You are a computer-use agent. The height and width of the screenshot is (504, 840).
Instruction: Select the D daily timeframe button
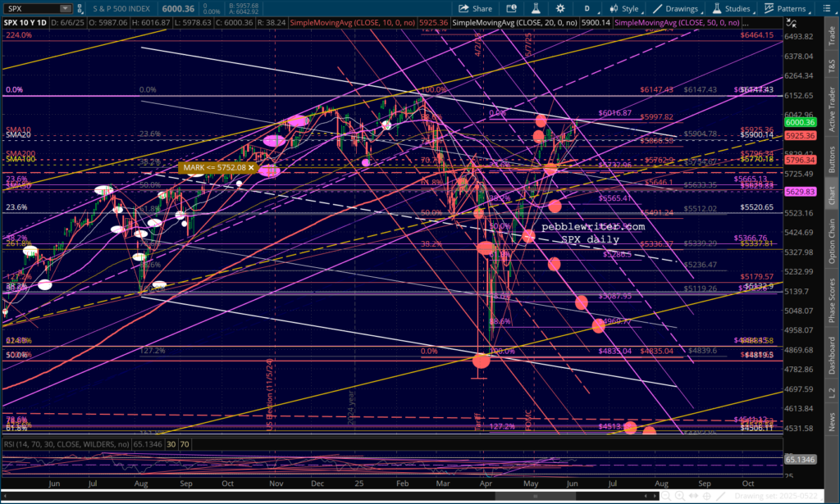coord(587,8)
